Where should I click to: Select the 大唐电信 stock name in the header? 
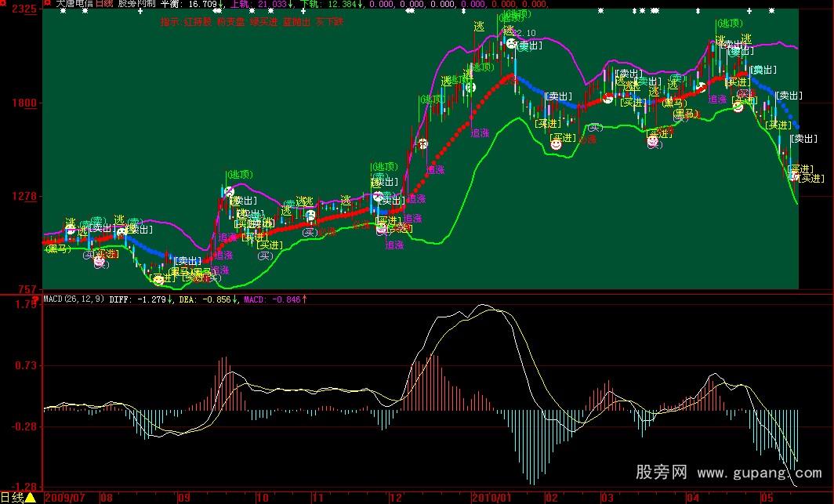[x=73, y=4]
